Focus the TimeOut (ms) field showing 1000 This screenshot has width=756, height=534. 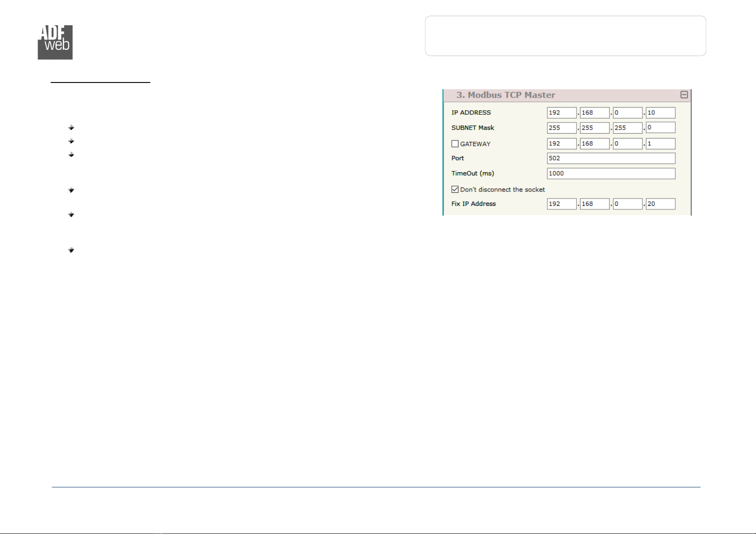[611, 174]
